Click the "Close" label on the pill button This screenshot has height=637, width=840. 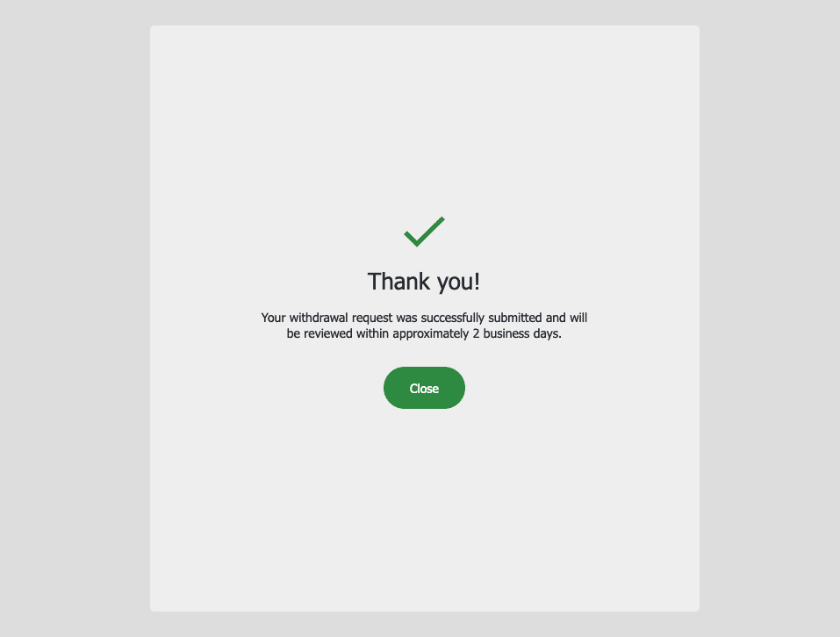tap(424, 389)
